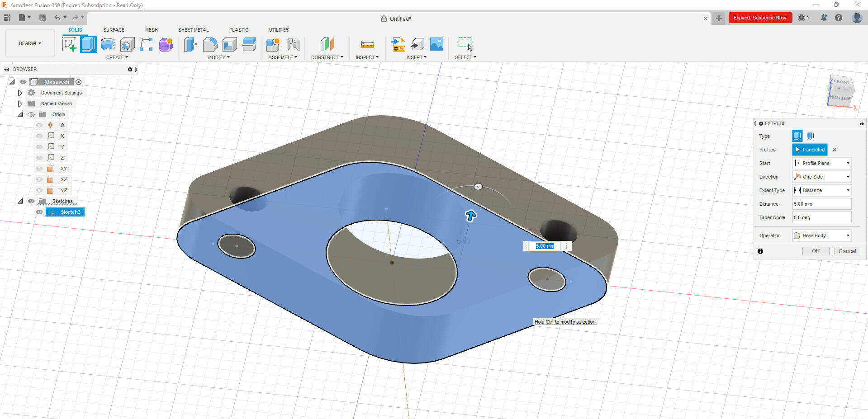Open the Start Profile Plane dropdown
The image size is (868, 419).
coord(822,163)
